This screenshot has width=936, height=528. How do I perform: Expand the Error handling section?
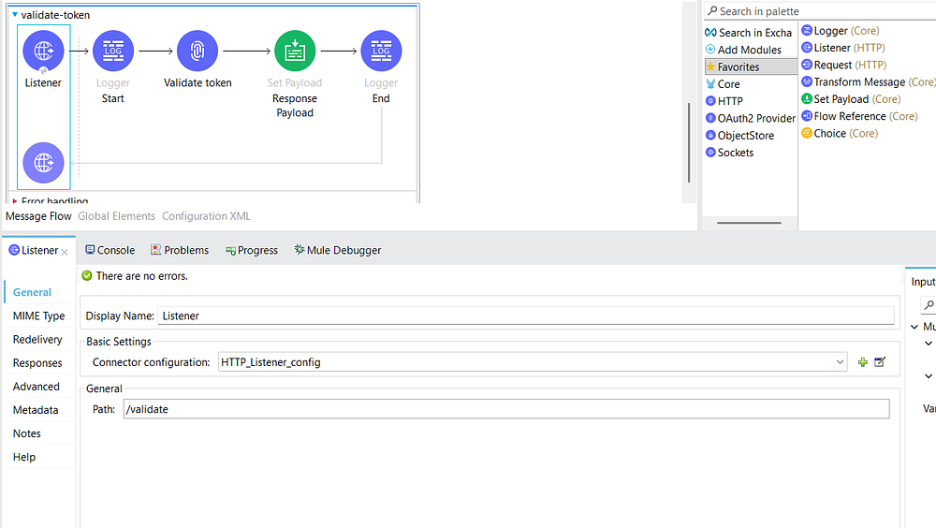click(x=14, y=201)
